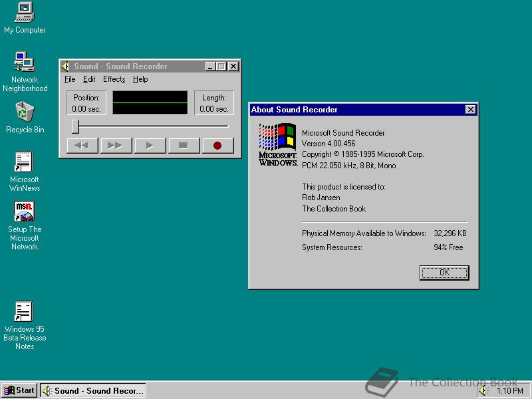
Task: Click the Length 0.00 sec. readout
Action: (214, 103)
